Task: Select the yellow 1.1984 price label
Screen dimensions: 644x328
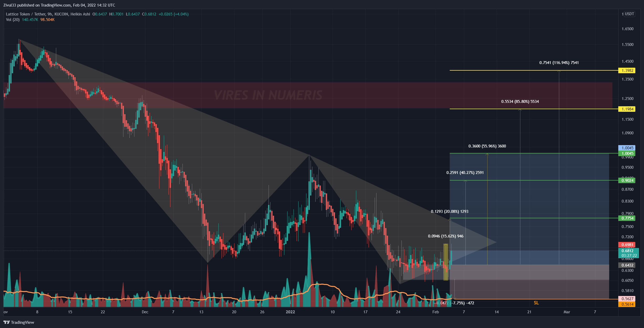Action: [x=627, y=109]
